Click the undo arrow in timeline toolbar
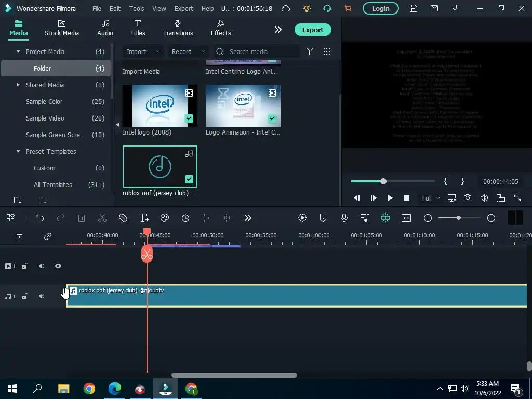Screen dimensions: 532x399 tap(40, 218)
